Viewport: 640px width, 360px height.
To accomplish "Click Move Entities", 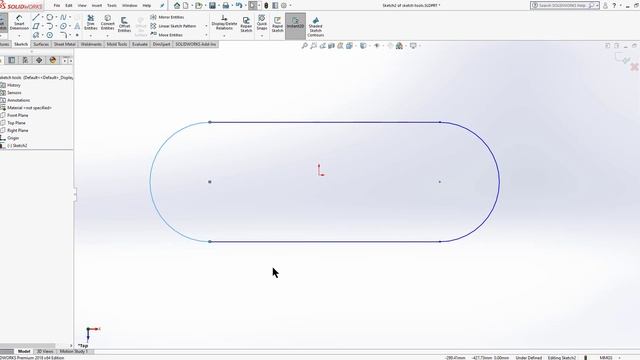I will (166, 35).
